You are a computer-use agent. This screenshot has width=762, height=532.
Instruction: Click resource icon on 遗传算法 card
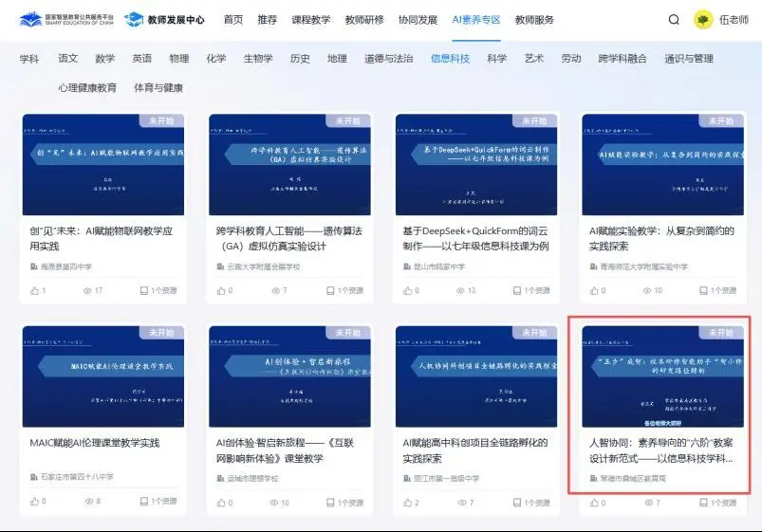pos(330,290)
